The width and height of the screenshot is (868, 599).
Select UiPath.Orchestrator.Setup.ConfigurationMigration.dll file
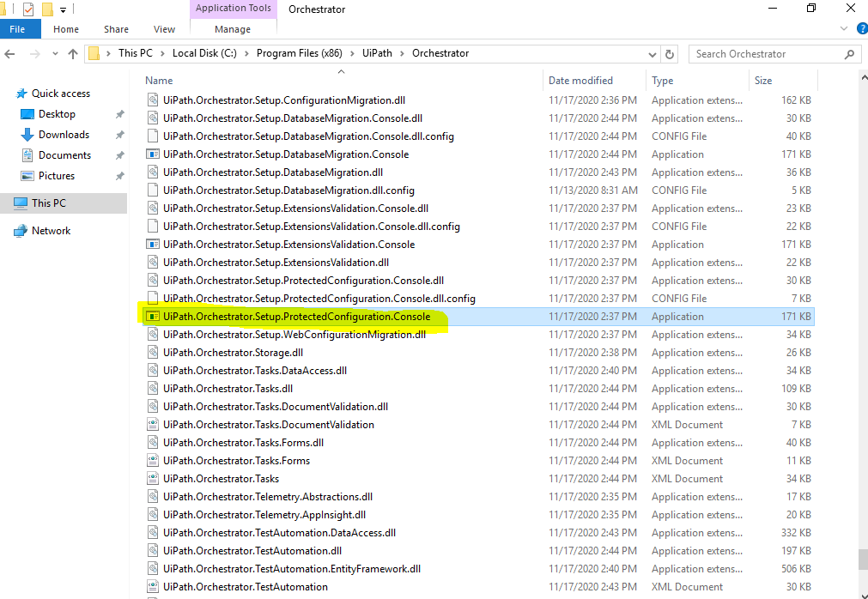pos(479,100)
